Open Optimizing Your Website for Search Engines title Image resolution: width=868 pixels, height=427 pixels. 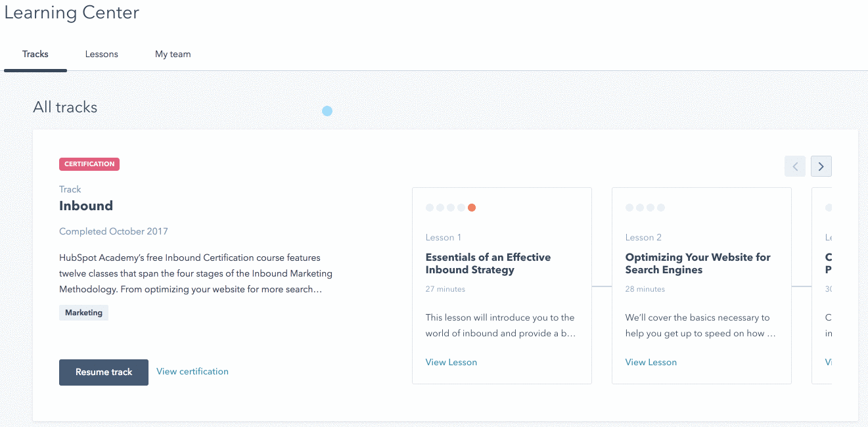698,263
